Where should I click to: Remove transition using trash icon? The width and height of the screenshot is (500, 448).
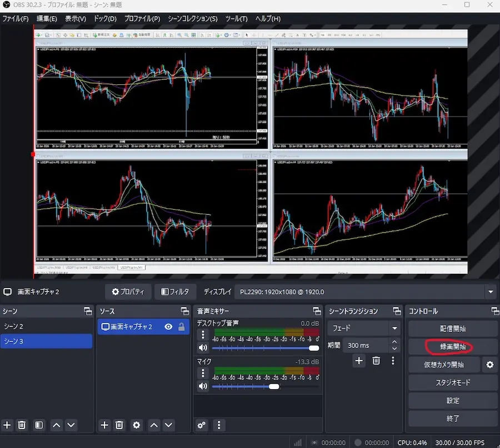(x=376, y=361)
